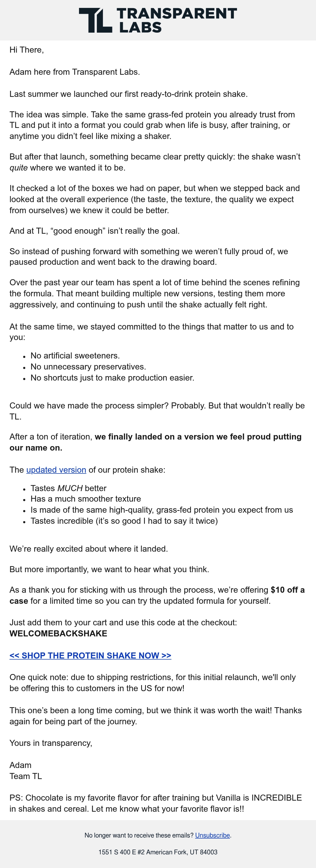
Task: Click the 'Tastes incredible' bullet item
Action: point(124,521)
